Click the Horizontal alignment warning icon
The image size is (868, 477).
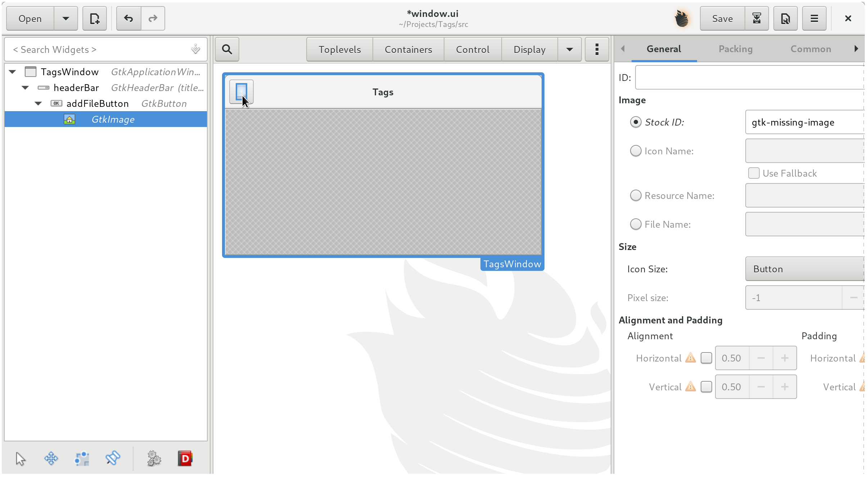(x=691, y=358)
